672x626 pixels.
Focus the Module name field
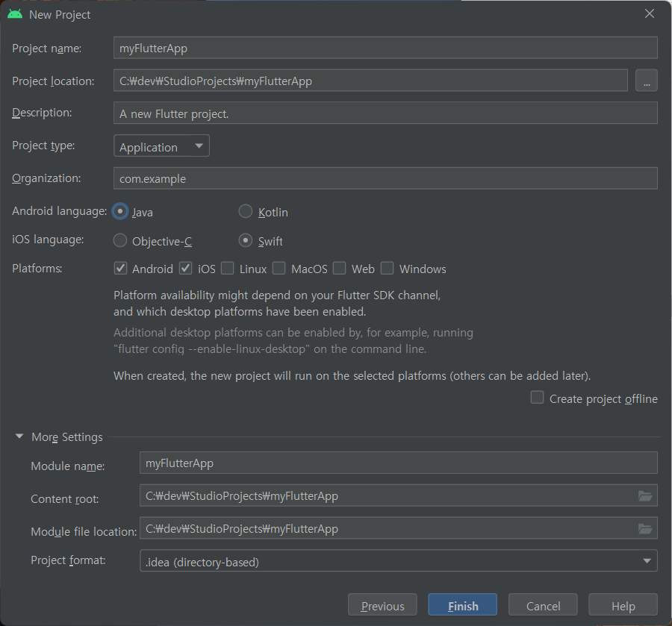click(399, 463)
